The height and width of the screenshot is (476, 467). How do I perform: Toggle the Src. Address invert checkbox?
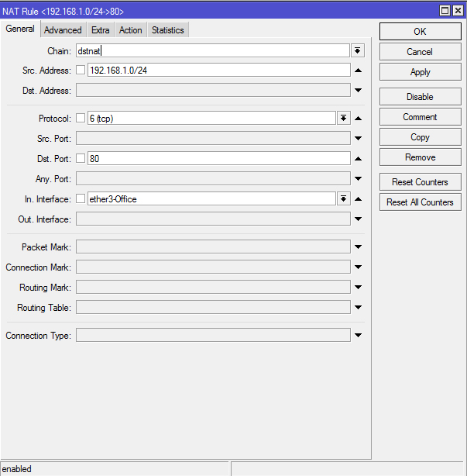tap(81, 70)
